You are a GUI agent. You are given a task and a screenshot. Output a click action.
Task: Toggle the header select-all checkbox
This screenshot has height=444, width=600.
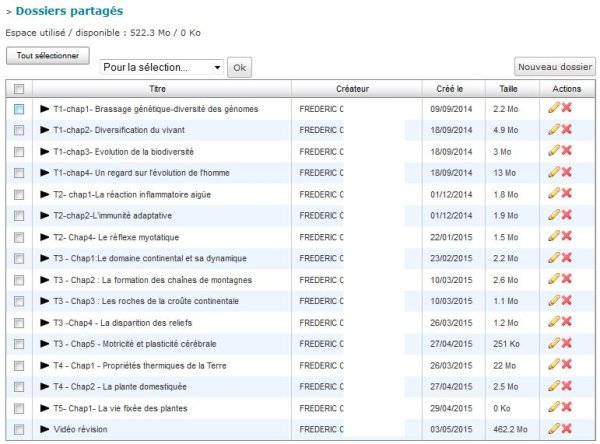click(19, 89)
